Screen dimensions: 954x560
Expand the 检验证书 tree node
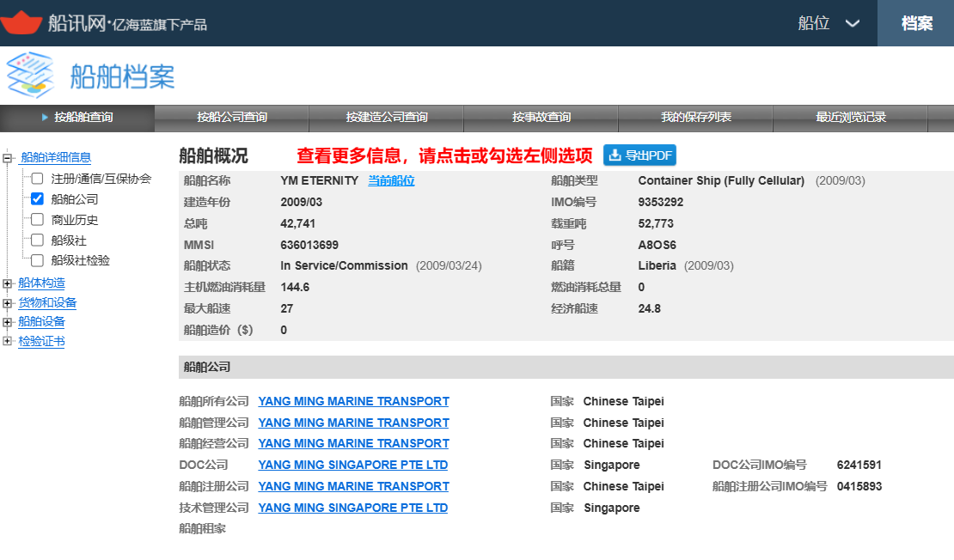tap(9, 342)
